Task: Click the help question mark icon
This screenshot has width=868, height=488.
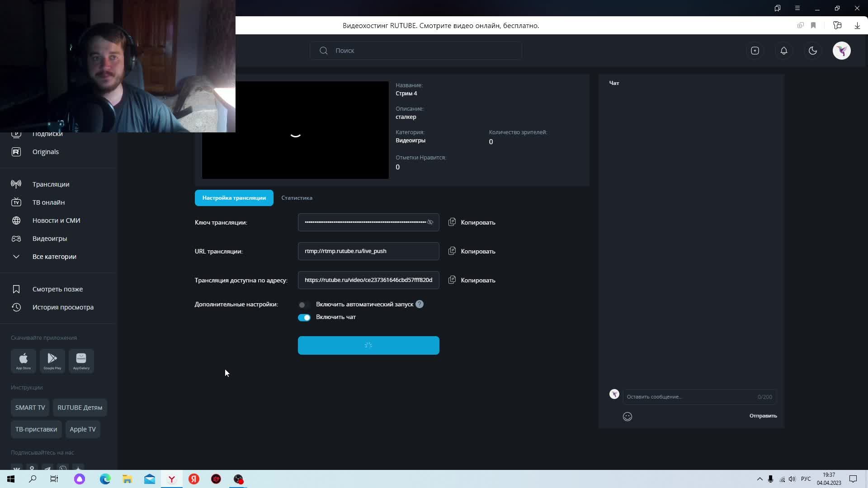Action: [420, 305]
